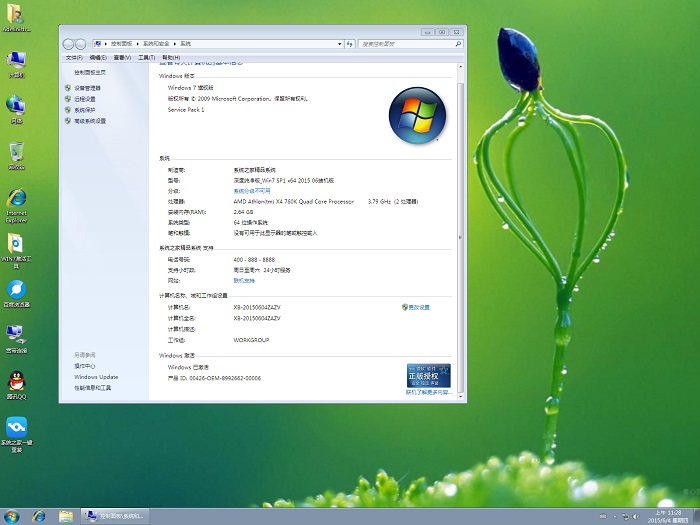Open the Windows Update link in the sidebar
This screenshot has width=700, height=525.
click(95, 377)
